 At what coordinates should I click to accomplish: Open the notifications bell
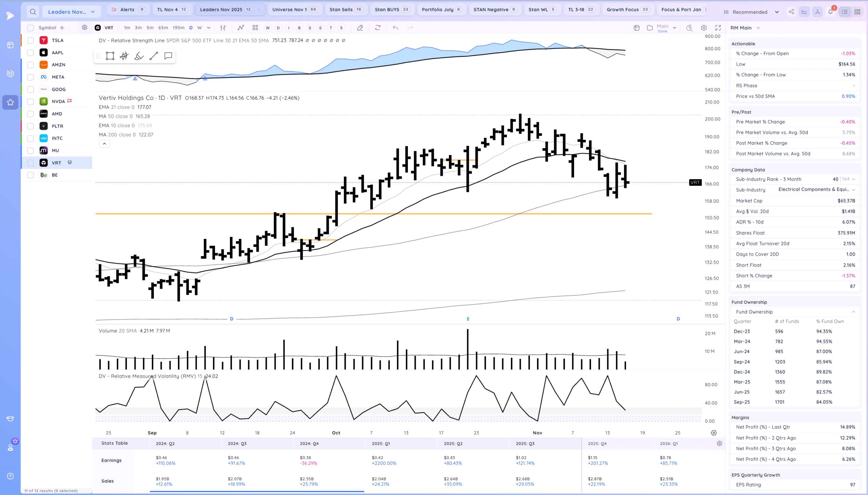(830, 12)
